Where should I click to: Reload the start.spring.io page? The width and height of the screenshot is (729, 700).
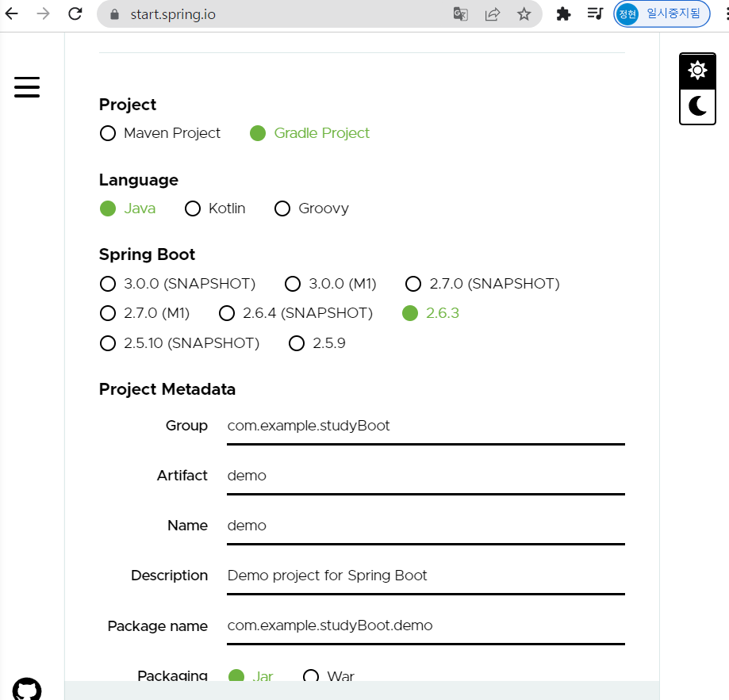pyautogui.click(x=75, y=14)
